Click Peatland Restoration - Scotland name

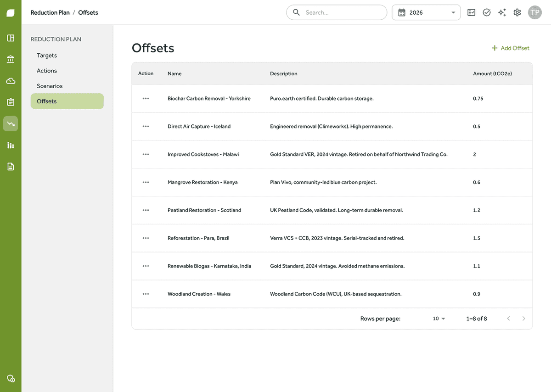(x=204, y=210)
